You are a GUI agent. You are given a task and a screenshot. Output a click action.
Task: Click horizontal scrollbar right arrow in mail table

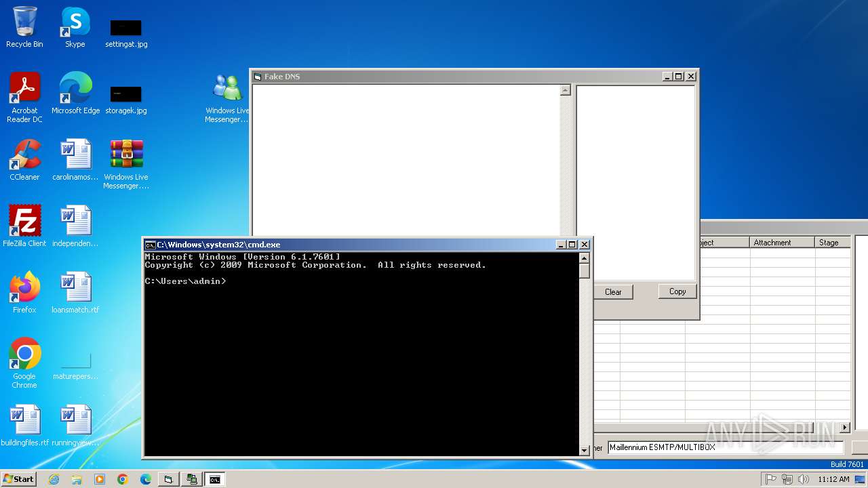845,428
